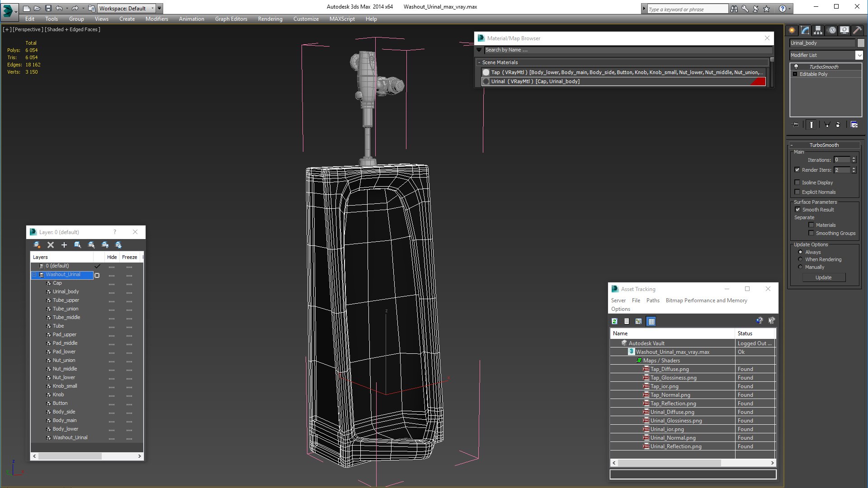Increase Iterations spinner up arrow
The image size is (868, 488).
point(854,158)
